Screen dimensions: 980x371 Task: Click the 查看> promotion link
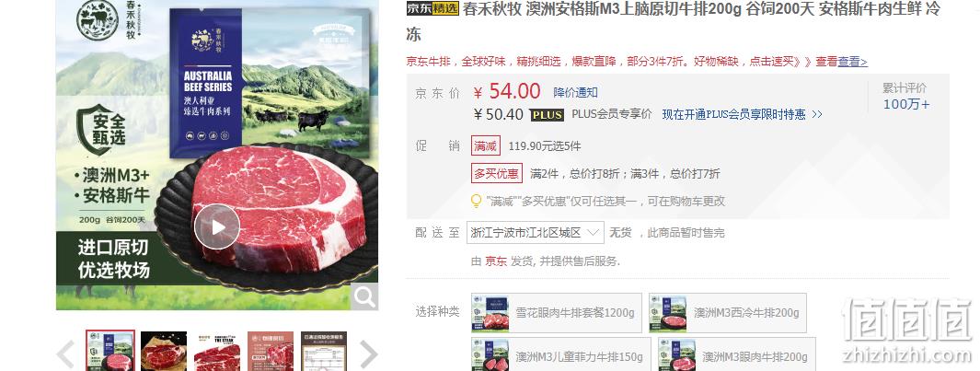click(852, 62)
